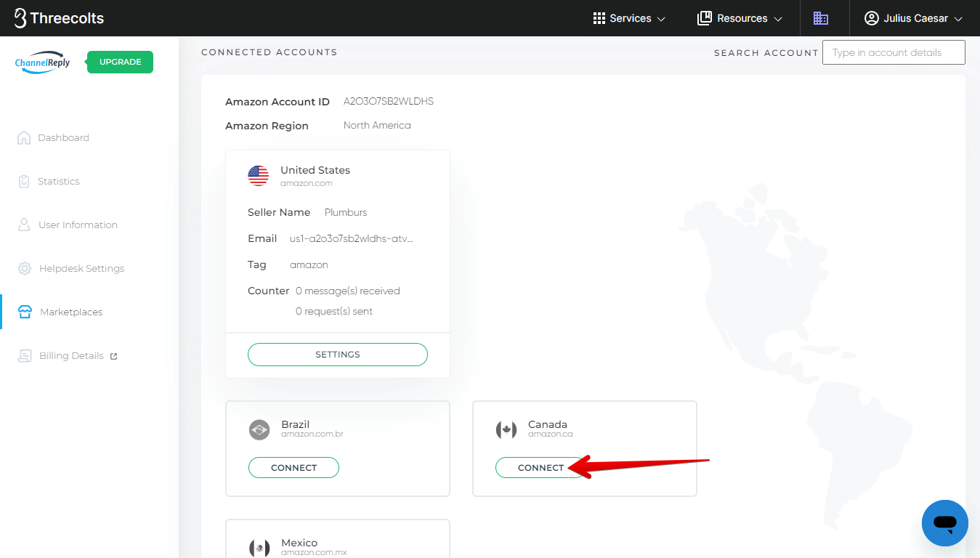The image size is (980, 558).
Task: Click the building organization icon
Action: tap(821, 18)
